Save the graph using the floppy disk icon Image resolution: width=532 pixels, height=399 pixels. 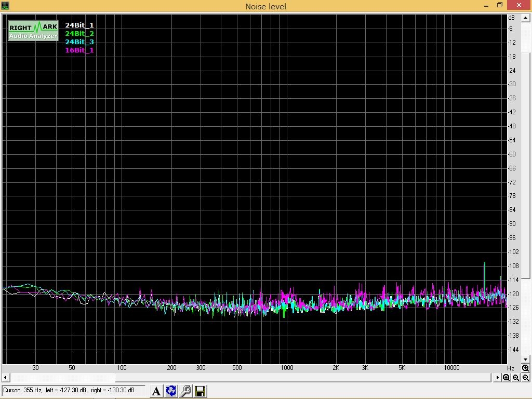point(200,391)
